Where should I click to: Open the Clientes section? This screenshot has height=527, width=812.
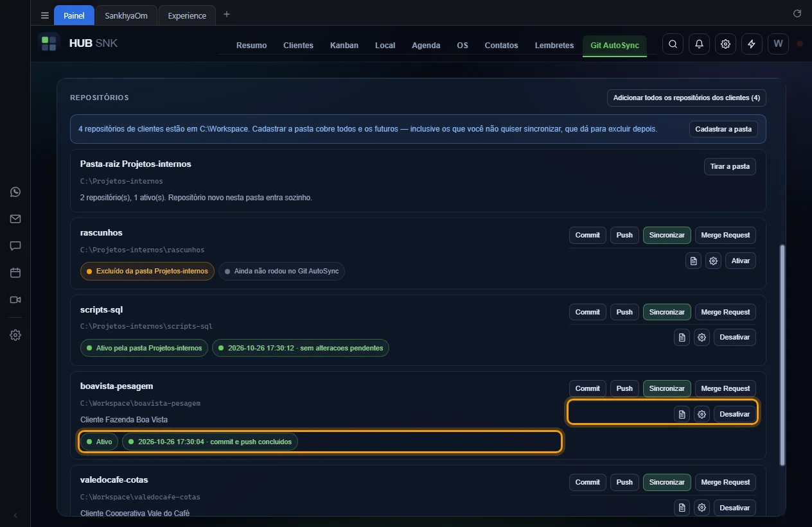[298, 45]
